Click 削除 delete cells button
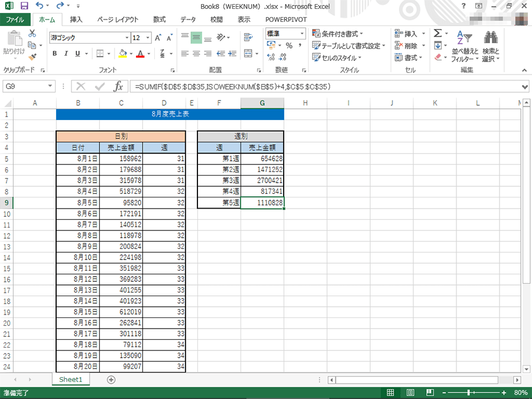Screen dimensions: 532x399 pyautogui.click(x=406, y=46)
